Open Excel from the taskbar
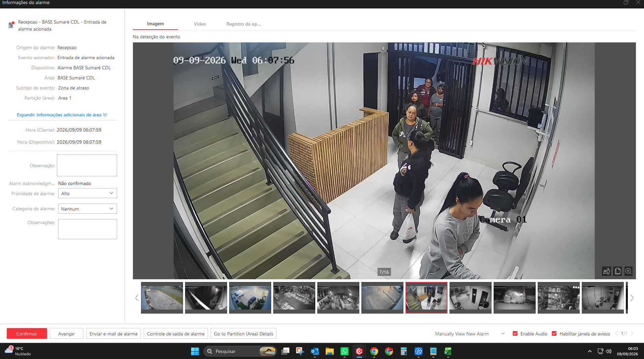 point(448,351)
